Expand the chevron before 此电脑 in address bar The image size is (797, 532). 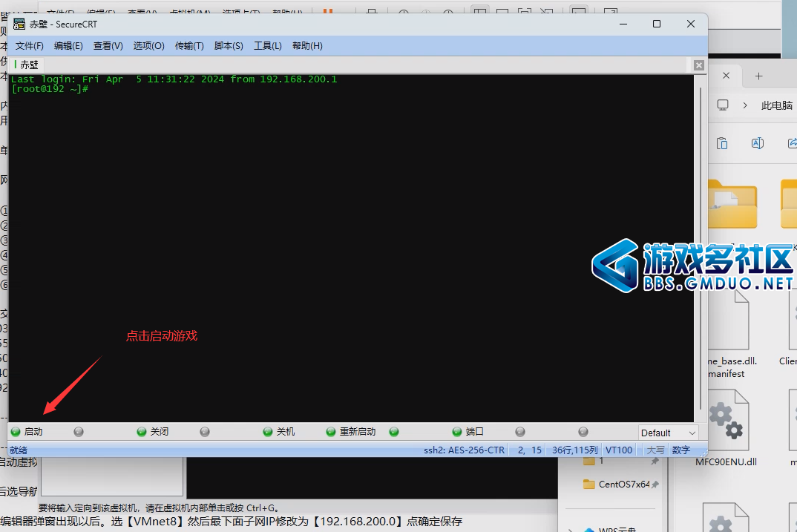pyautogui.click(x=745, y=105)
